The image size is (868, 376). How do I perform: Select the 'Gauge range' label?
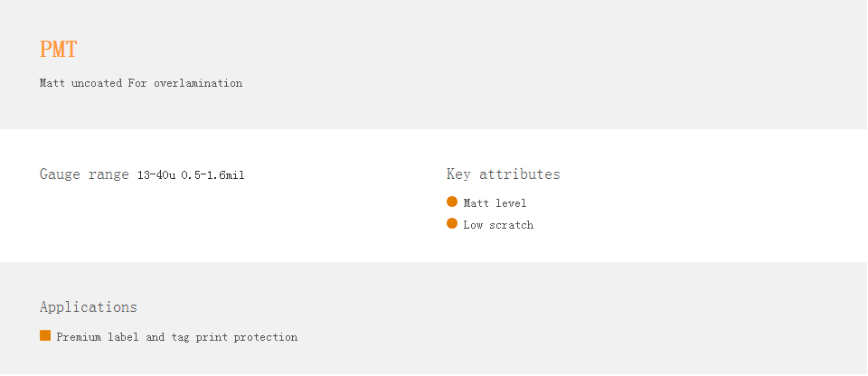(84, 174)
